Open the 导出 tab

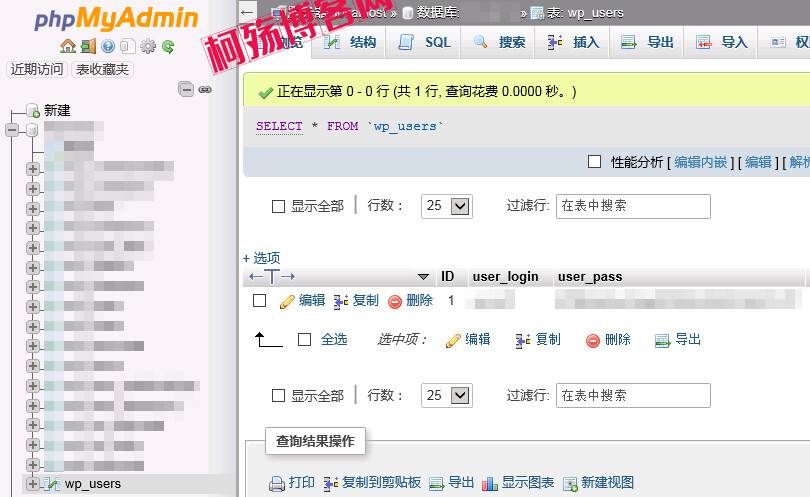(x=648, y=42)
